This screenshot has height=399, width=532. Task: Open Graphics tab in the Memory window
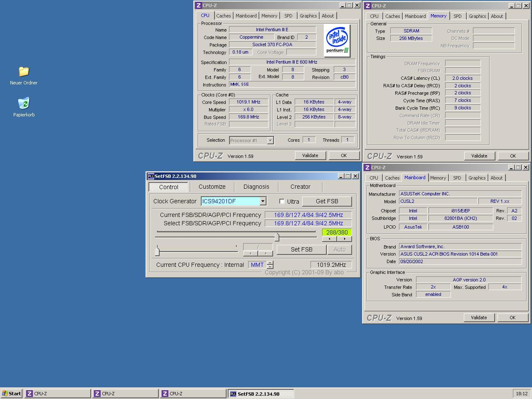point(478,16)
